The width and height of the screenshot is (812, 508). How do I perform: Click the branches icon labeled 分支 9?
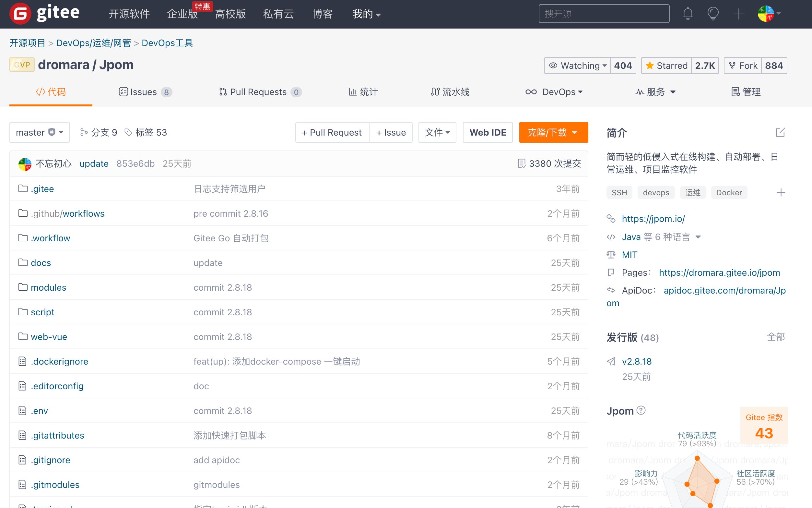[x=84, y=132]
